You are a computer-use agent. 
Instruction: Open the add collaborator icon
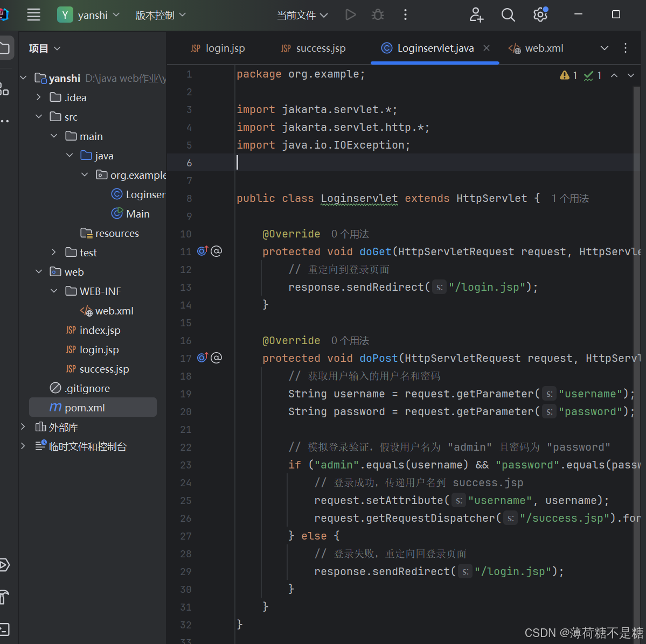476,15
